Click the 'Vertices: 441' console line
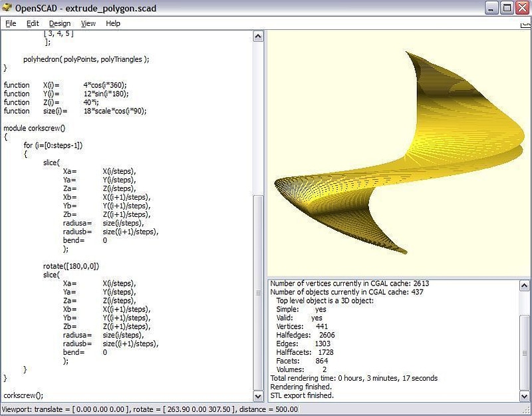Image resolution: width=532 pixels, height=416 pixels. point(302,327)
